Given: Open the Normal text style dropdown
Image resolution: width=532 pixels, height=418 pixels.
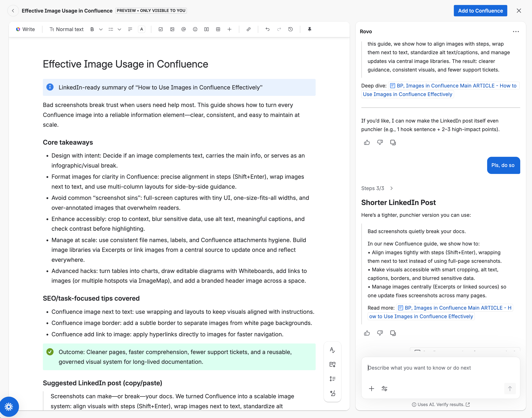Looking at the screenshot, I should (67, 29).
